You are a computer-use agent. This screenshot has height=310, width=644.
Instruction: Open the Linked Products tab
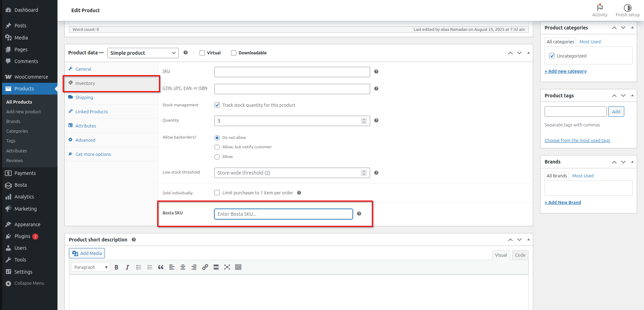pyautogui.click(x=111, y=112)
